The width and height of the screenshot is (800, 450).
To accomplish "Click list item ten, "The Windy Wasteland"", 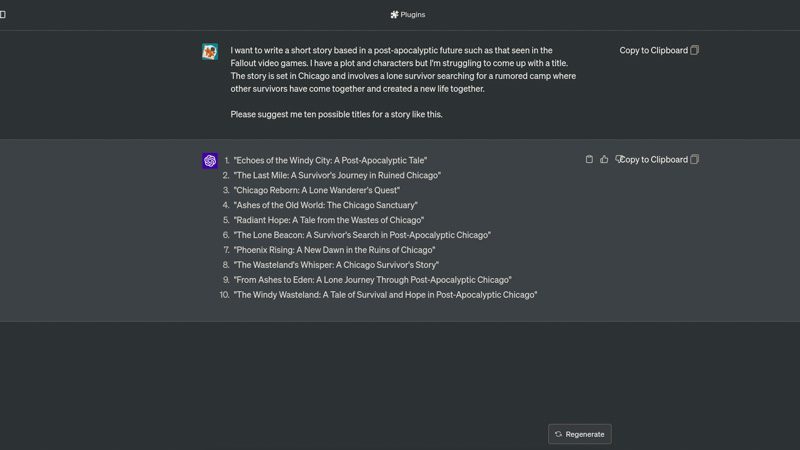I will click(385, 295).
